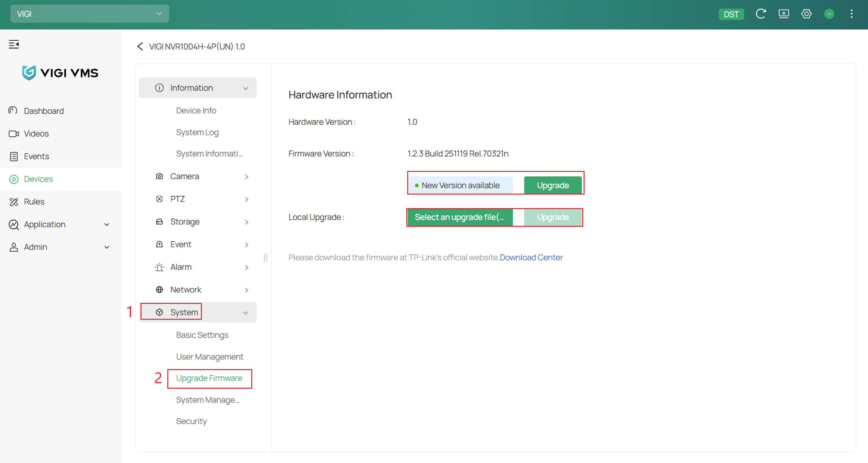The height and width of the screenshot is (463, 868).
Task: Open the Download Center link
Action: click(531, 257)
